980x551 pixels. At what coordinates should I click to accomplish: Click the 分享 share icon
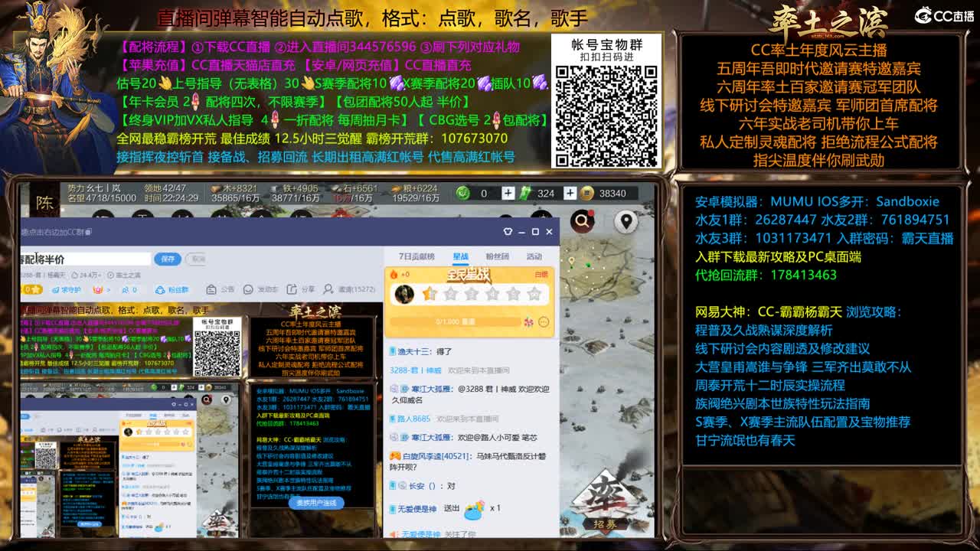click(291, 290)
